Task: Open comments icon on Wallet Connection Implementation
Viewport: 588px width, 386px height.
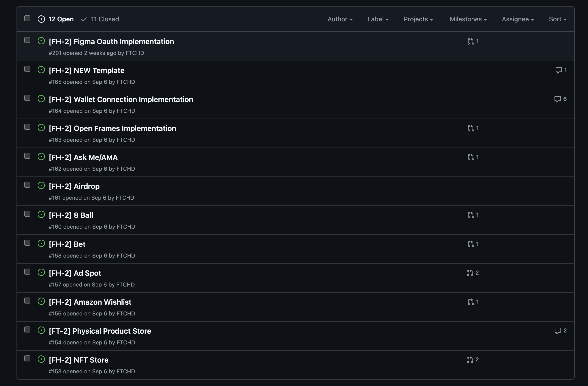Action: point(558,99)
